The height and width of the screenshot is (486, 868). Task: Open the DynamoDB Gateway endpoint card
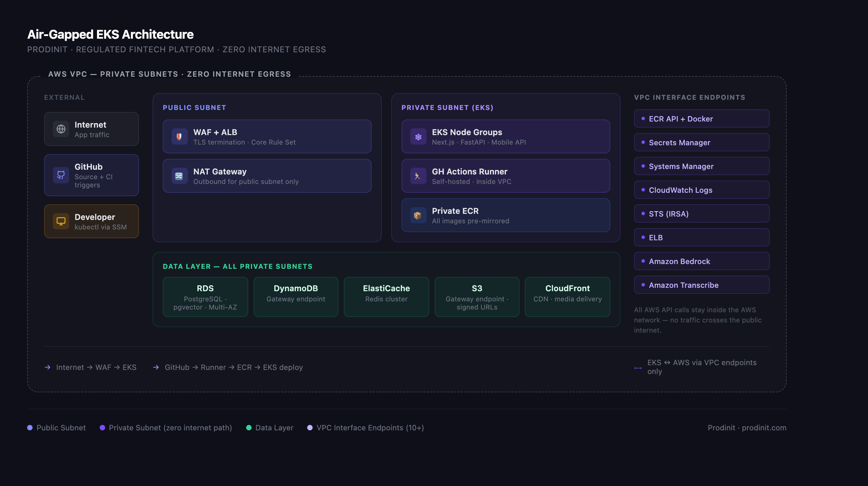pyautogui.click(x=296, y=297)
